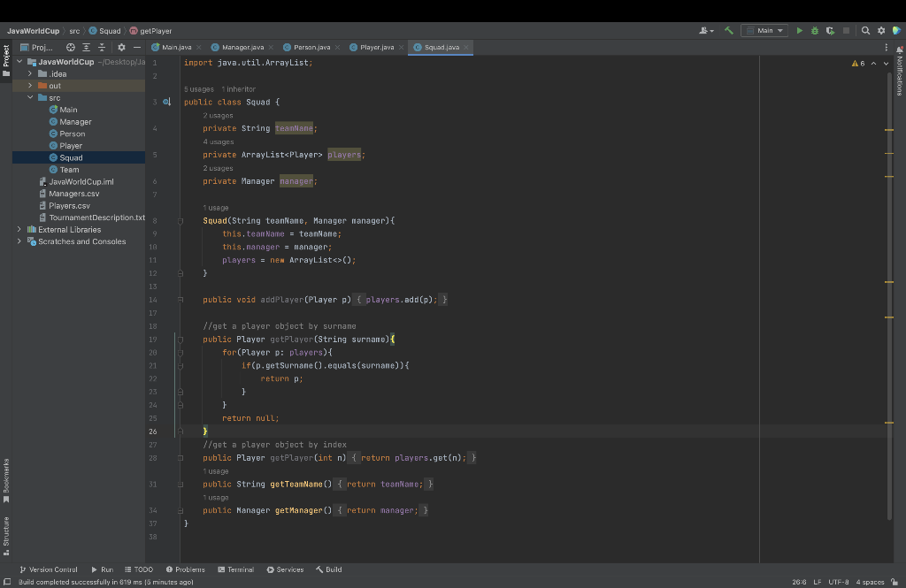The width and height of the screenshot is (906, 588).
Task: Click the grey Stop square icon
Action: click(x=846, y=31)
